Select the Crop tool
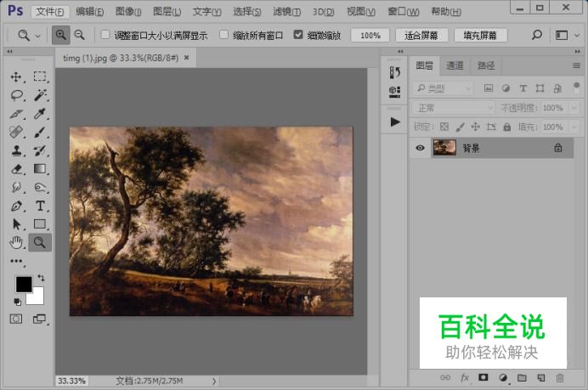588x390 pixels. 16,114
